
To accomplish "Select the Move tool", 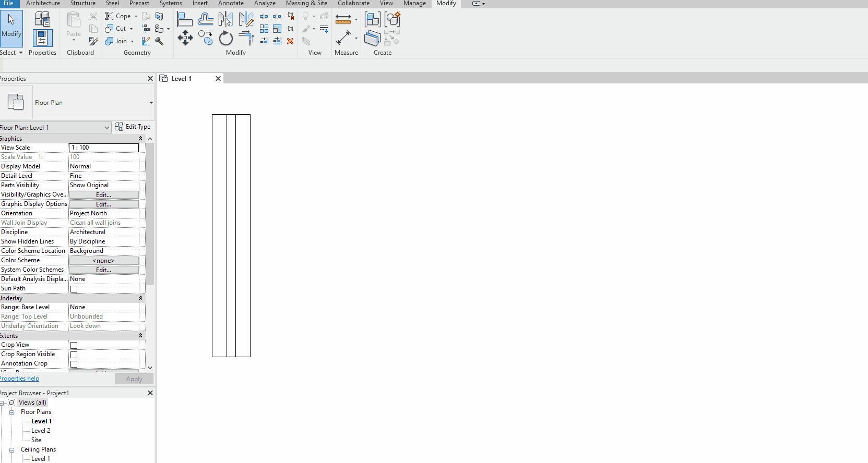I will [x=185, y=38].
